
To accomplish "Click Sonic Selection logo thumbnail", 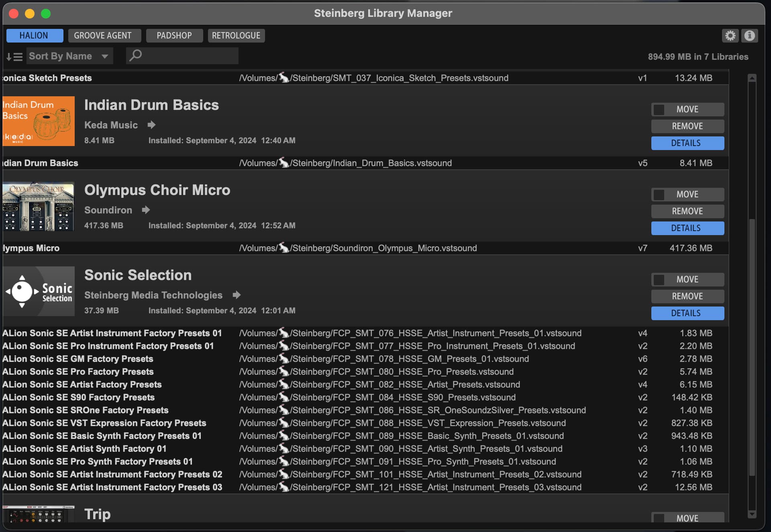I will point(39,291).
